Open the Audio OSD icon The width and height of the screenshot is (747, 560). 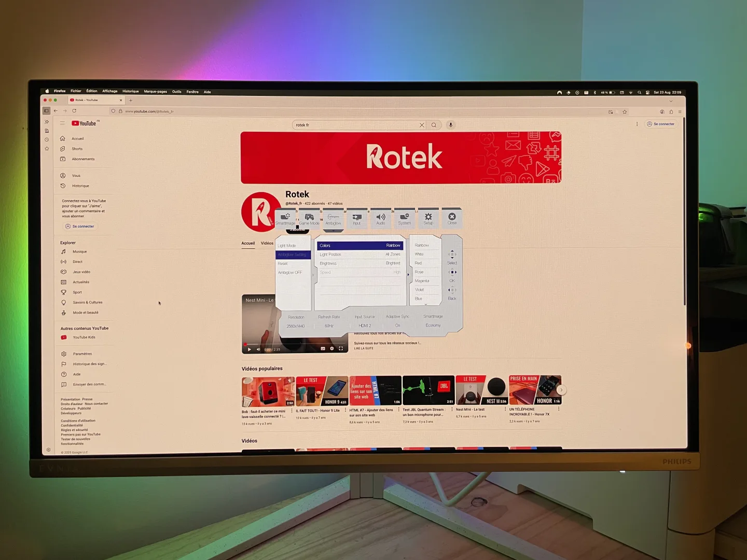point(381,218)
